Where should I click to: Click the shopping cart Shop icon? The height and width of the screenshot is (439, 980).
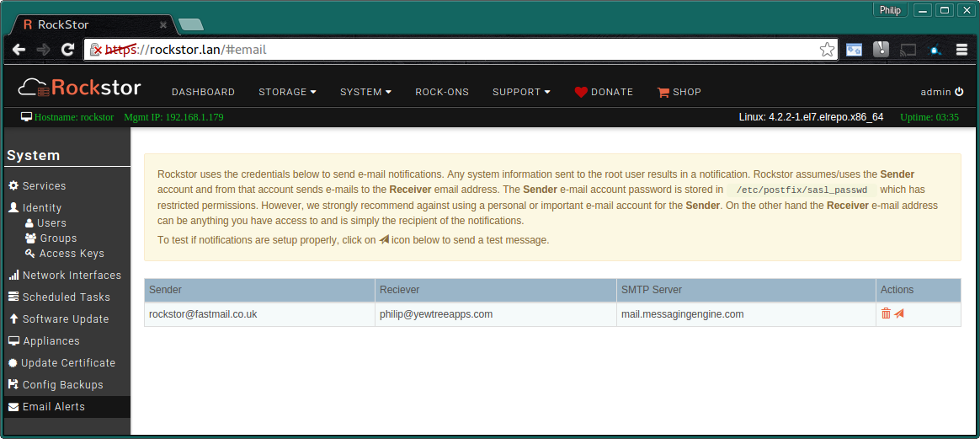[x=663, y=92]
